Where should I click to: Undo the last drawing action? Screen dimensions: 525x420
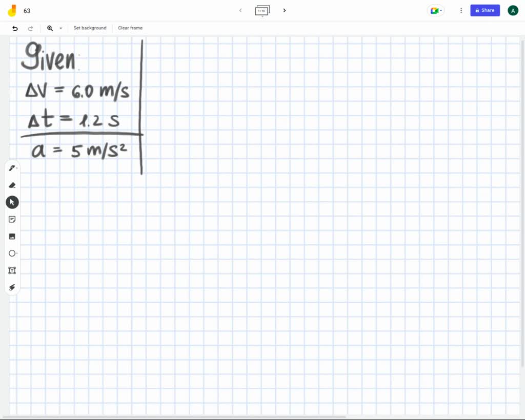pyautogui.click(x=15, y=28)
